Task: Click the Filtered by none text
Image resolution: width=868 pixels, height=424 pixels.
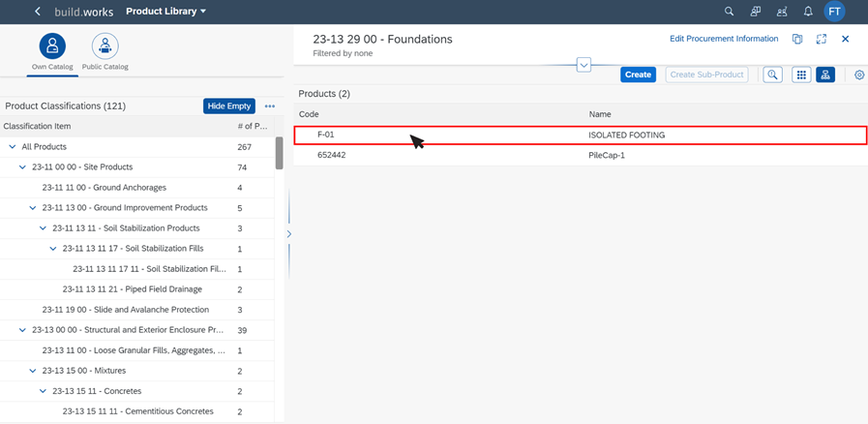Action: [343, 53]
